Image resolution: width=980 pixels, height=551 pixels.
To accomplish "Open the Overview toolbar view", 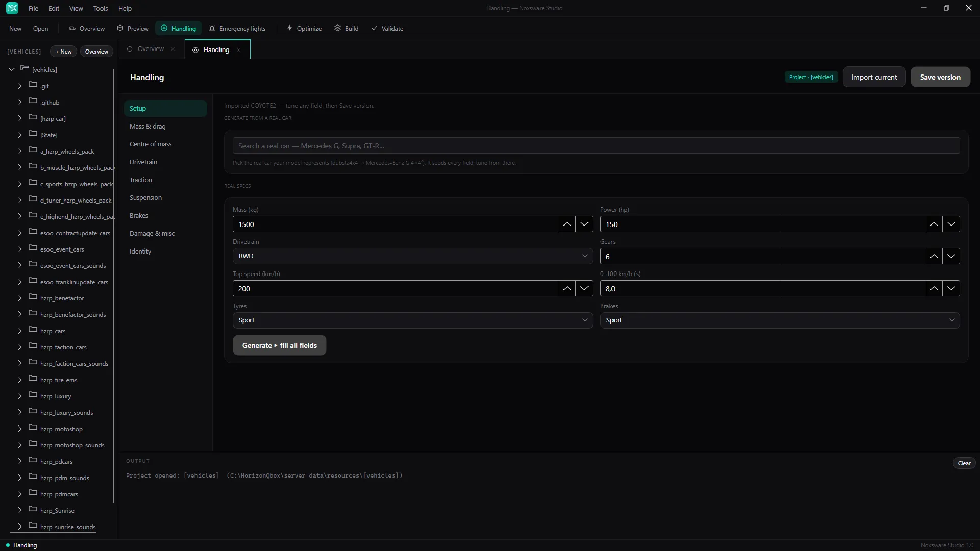I will [87, 29].
